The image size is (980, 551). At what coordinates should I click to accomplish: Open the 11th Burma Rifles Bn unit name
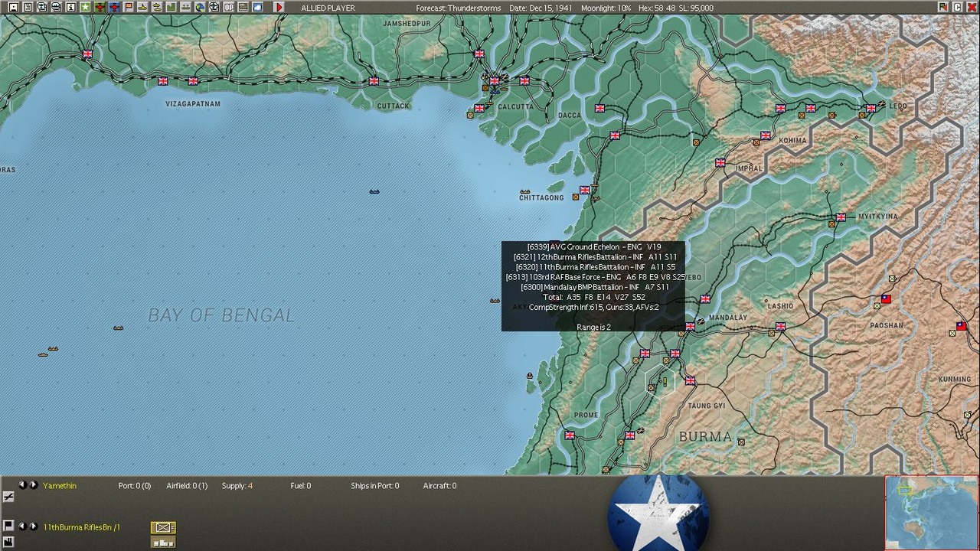[81, 527]
